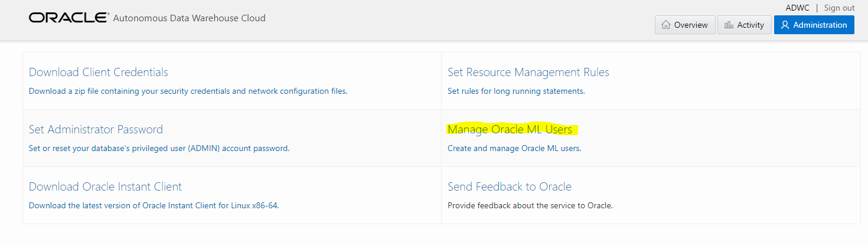The height and width of the screenshot is (246, 868).
Task: Click the home icon in Overview button
Action: [x=666, y=25]
